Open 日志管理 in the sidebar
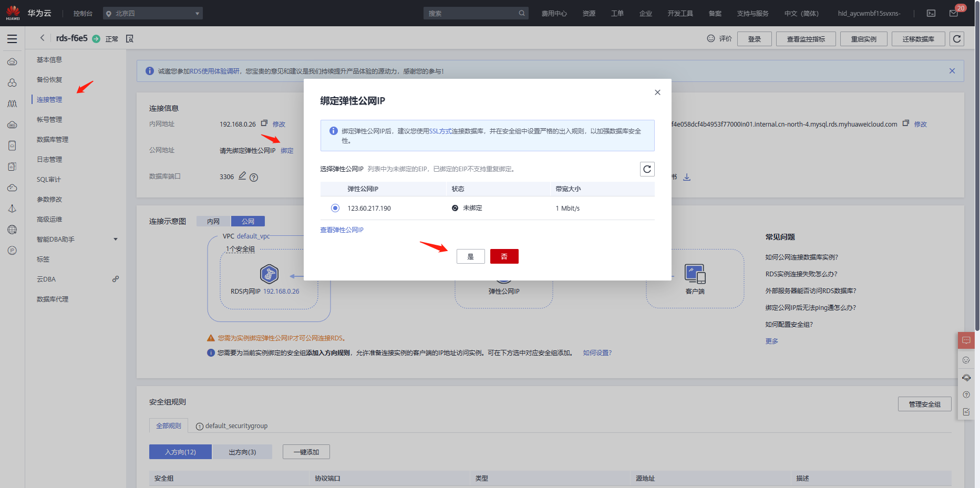 pos(49,160)
